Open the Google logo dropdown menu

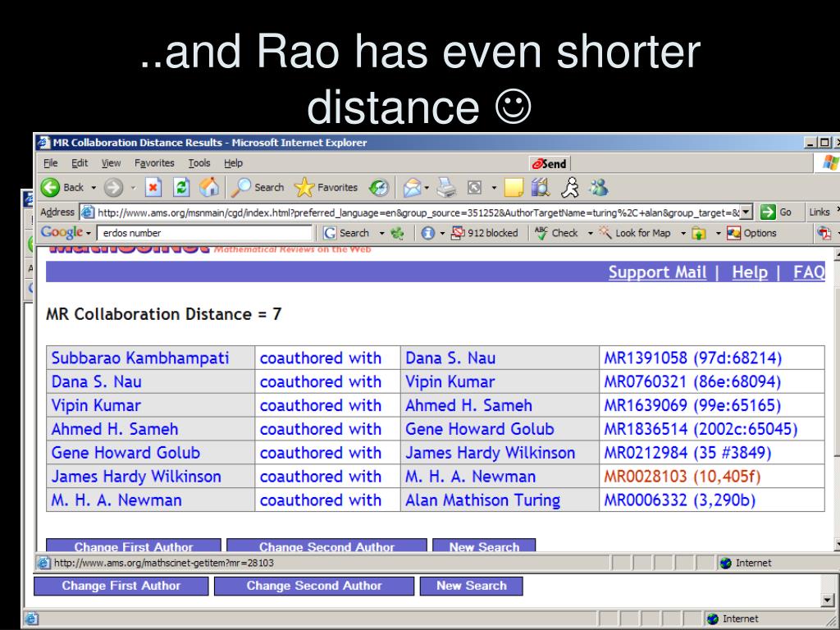pyautogui.click(x=66, y=232)
